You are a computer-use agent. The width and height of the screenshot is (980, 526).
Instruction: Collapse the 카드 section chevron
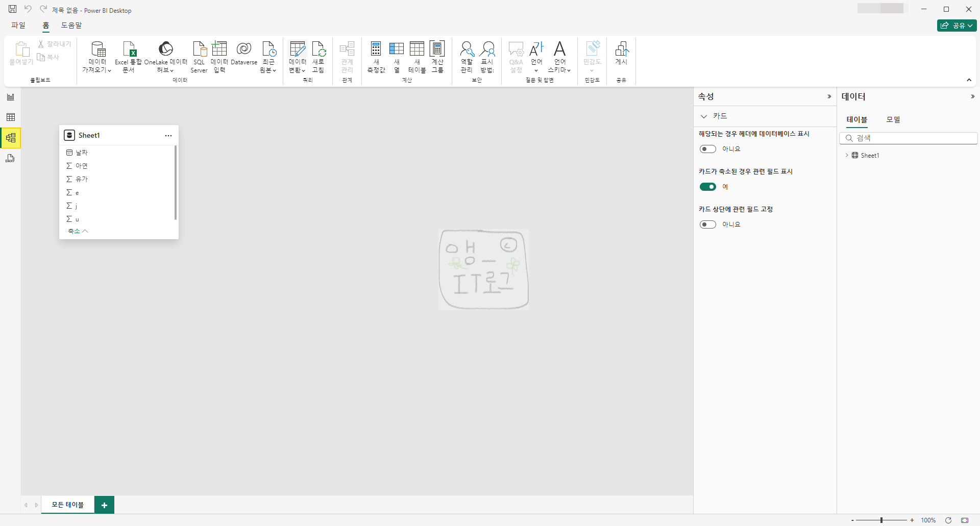[704, 116]
